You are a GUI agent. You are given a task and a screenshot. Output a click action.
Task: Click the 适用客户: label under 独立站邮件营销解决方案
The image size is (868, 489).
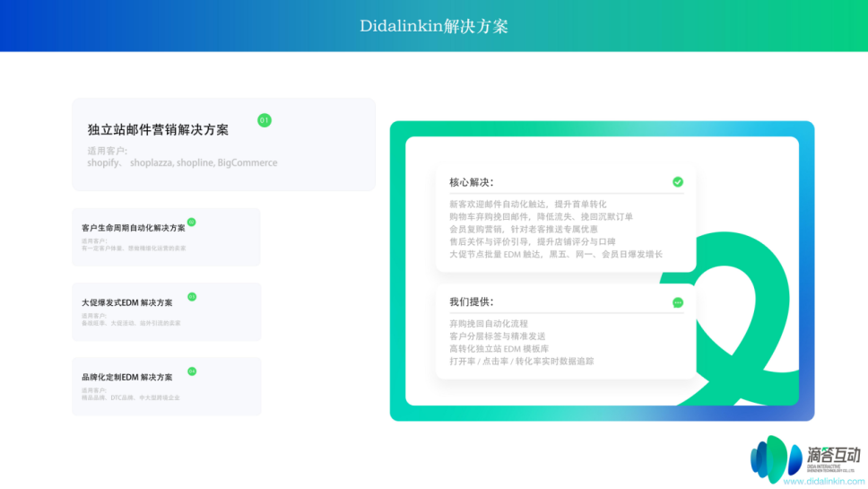(x=107, y=151)
